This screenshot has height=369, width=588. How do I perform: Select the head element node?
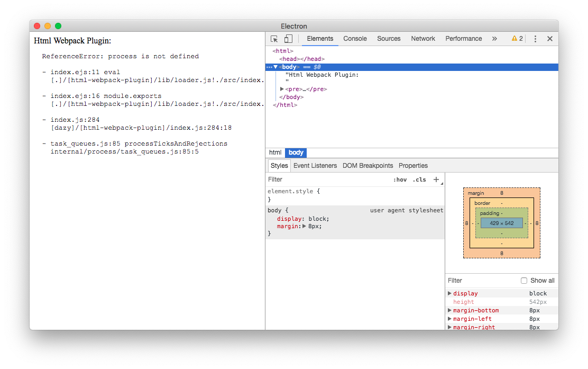click(302, 59)
